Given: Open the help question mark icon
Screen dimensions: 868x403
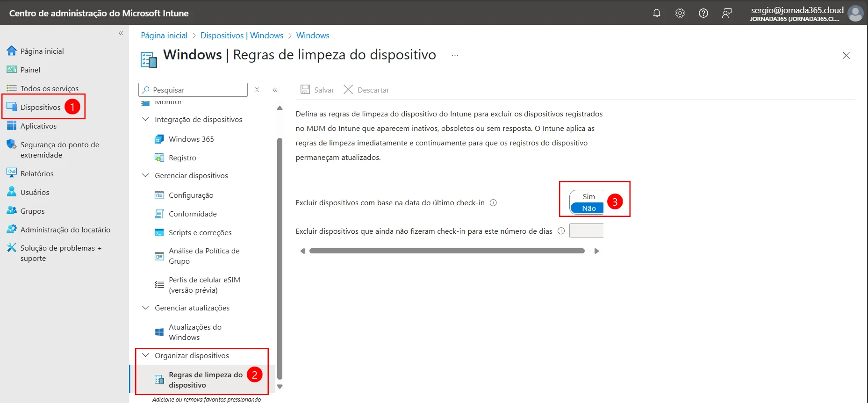Looking at the screenshot, I should tap(703, 13).
